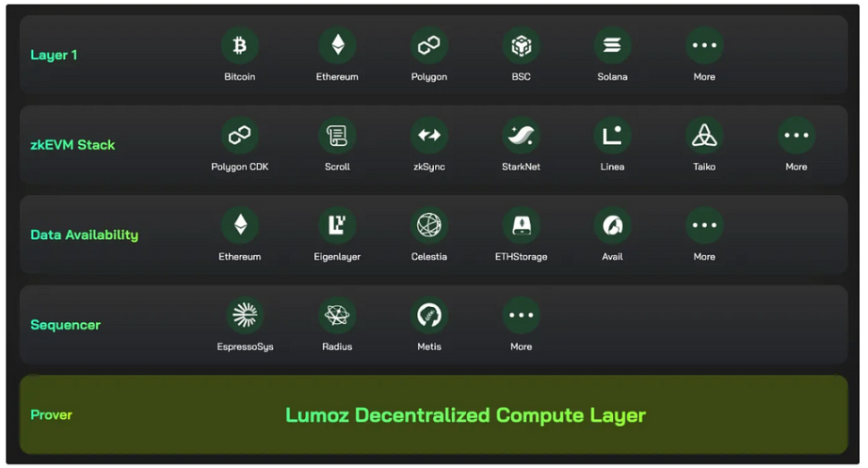This screenshot has height=468, width=868.
Task: Select the ETHStorage icon
Action: point(521,225)
